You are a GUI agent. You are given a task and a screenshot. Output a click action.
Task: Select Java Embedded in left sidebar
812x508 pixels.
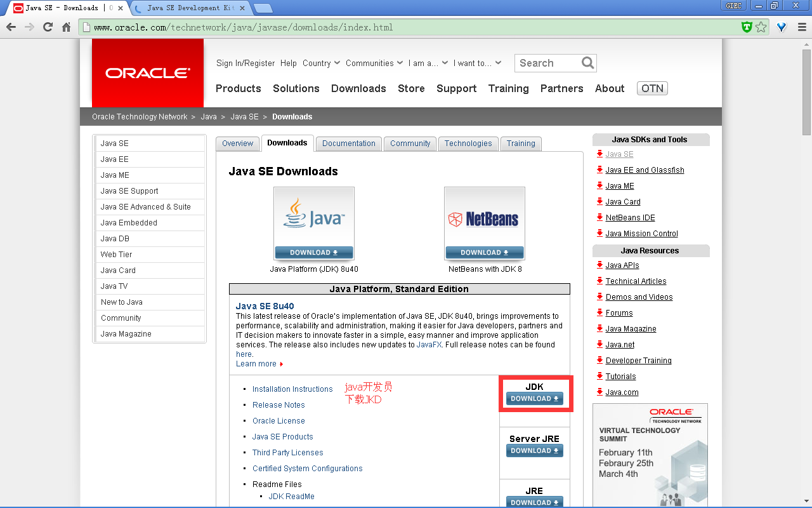(150, 223)
